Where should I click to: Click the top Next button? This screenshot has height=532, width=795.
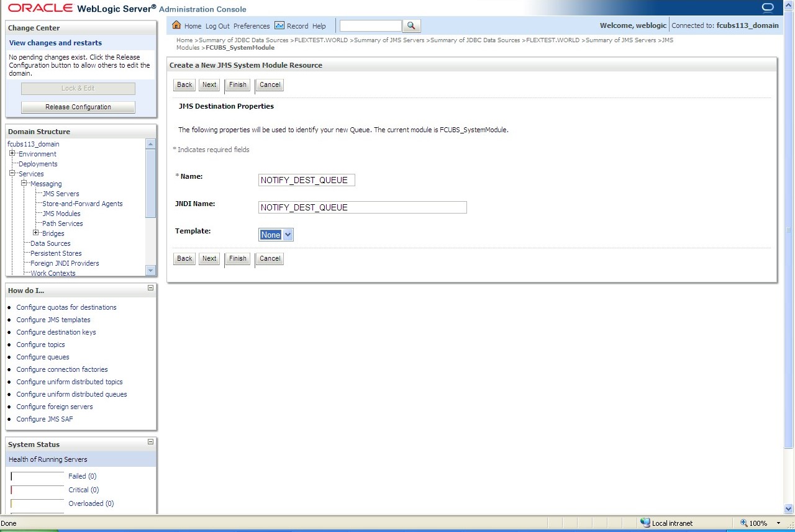click(x=209, y=85)
